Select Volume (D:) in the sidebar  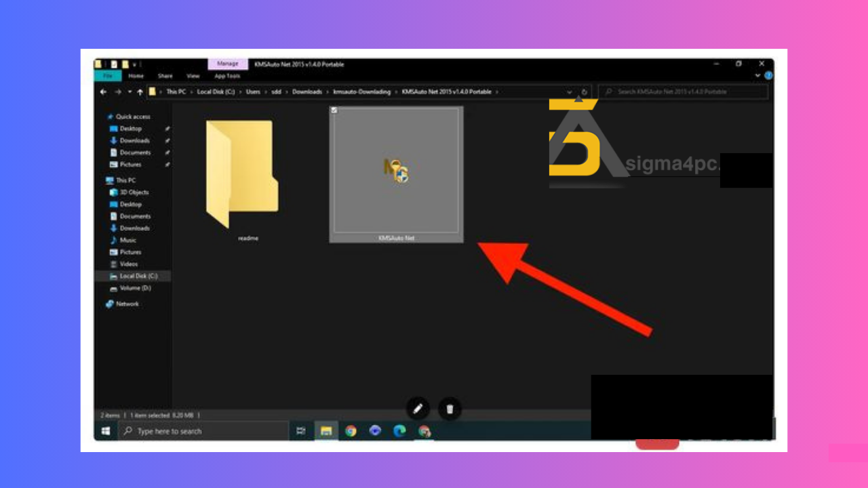coord(135,288)
